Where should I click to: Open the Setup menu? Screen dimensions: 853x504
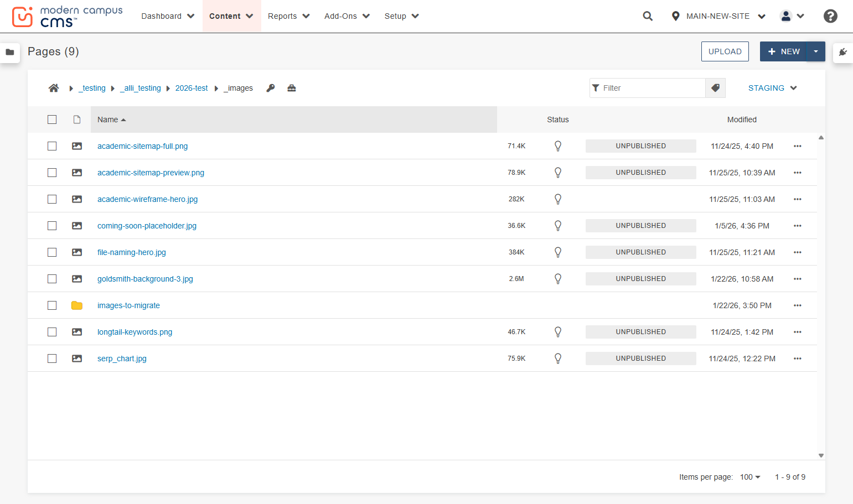tap(402, 16)
